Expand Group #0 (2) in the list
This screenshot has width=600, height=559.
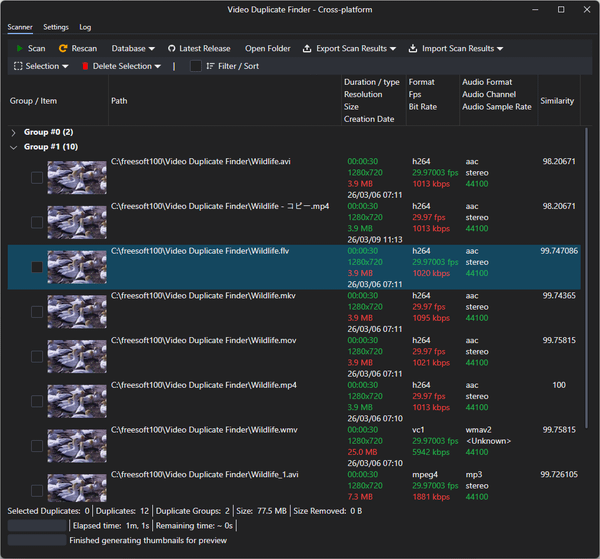[13, 132]
